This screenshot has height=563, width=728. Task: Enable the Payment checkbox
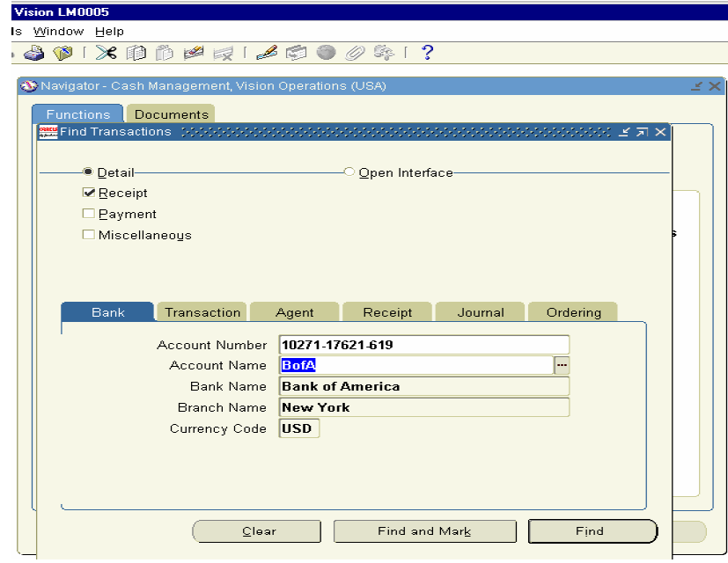click(x=88, y=213)
